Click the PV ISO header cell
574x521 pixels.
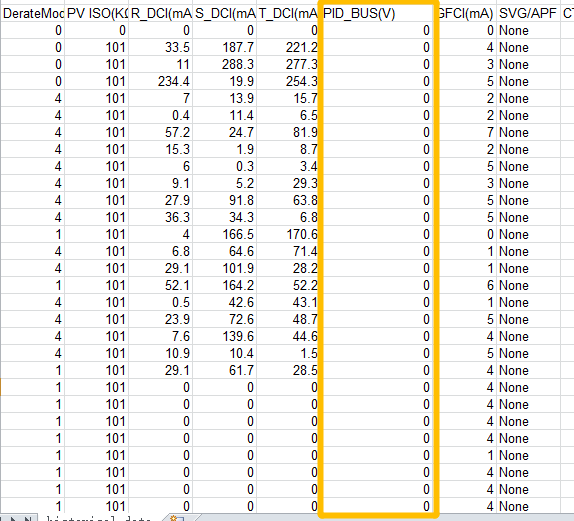pyautogui.click(x=97, y=14)
